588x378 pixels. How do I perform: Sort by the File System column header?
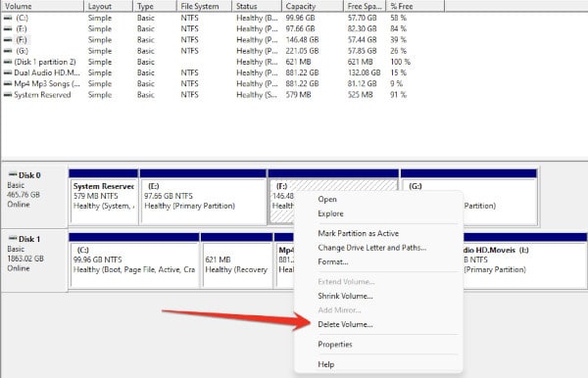click(205, 6)
